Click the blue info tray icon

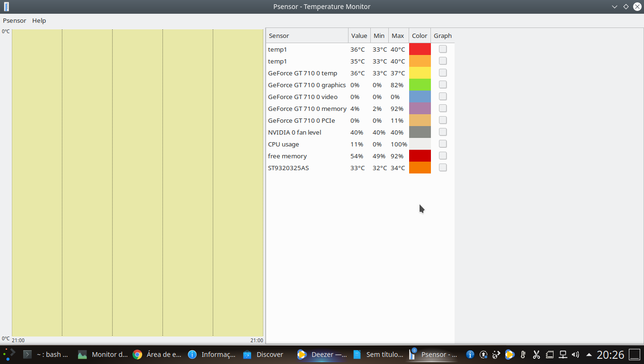[470, 354]
